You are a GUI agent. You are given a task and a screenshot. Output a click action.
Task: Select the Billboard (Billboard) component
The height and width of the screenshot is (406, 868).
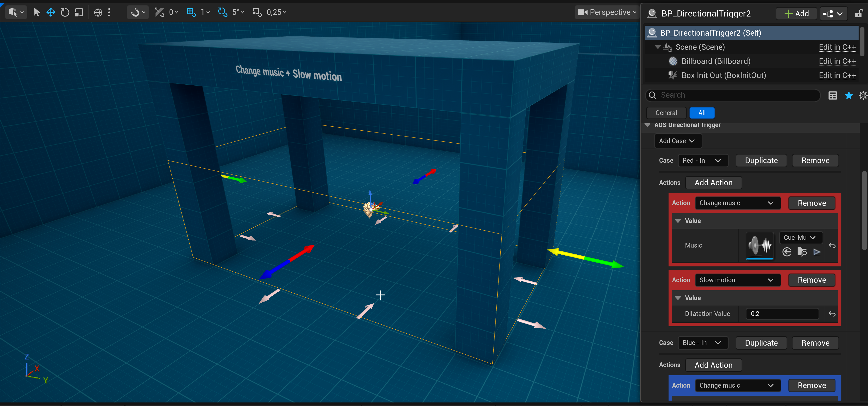[716, 61]
